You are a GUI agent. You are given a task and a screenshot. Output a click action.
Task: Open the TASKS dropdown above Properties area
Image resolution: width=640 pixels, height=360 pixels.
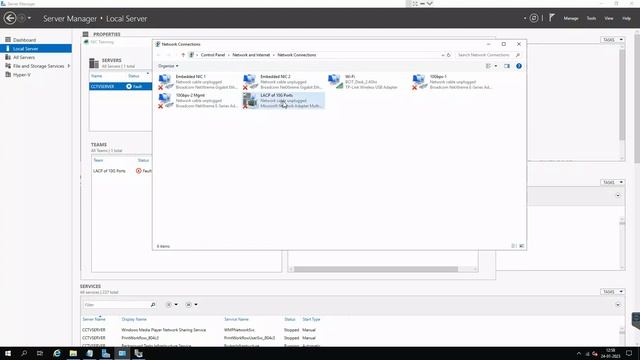pyautogui.click(x=612, y=40)
